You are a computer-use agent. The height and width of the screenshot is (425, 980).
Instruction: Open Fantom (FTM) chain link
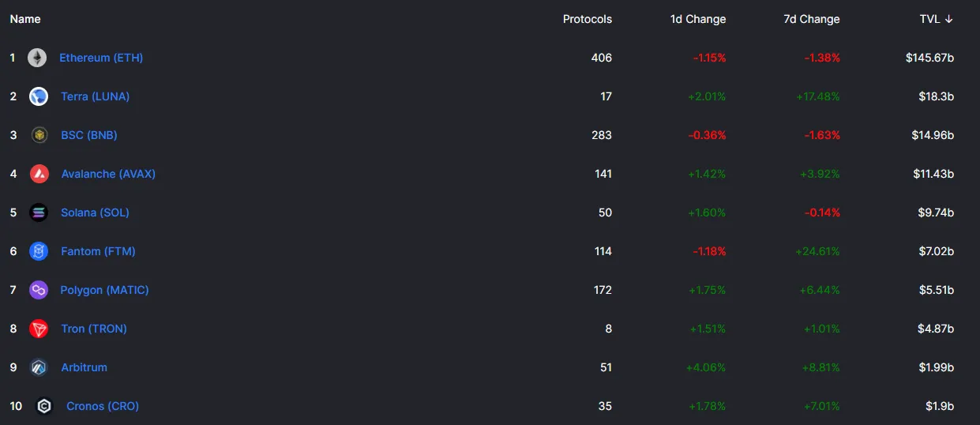98,251
